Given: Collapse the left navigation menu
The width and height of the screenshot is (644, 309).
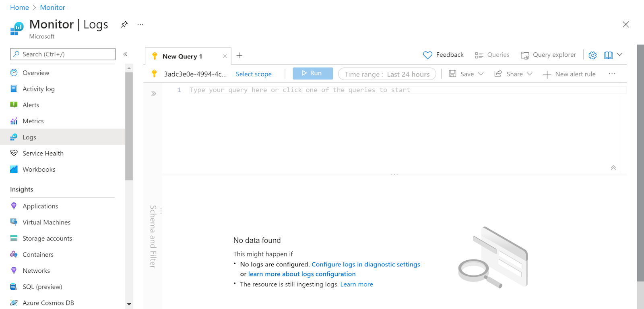Looking at the screenshot, I should point(125,54).
